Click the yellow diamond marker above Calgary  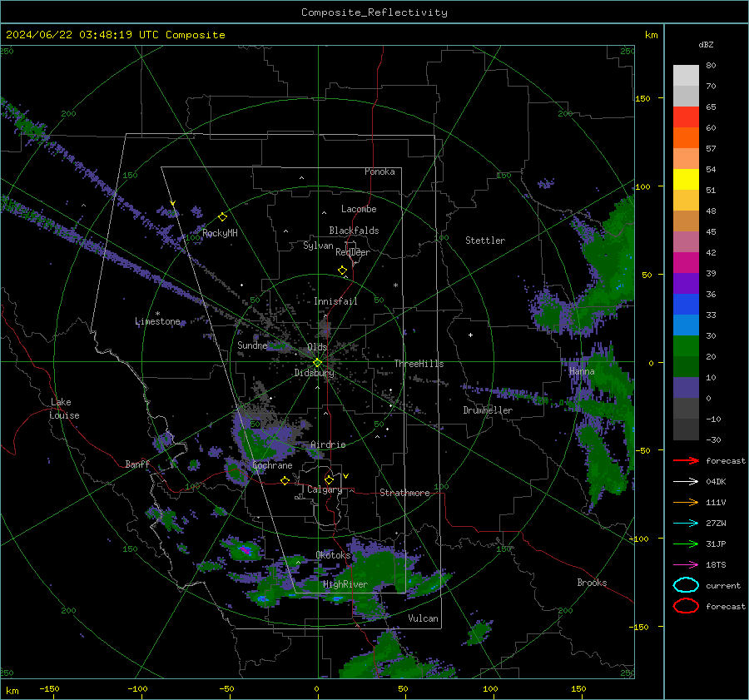pos(329,479)
